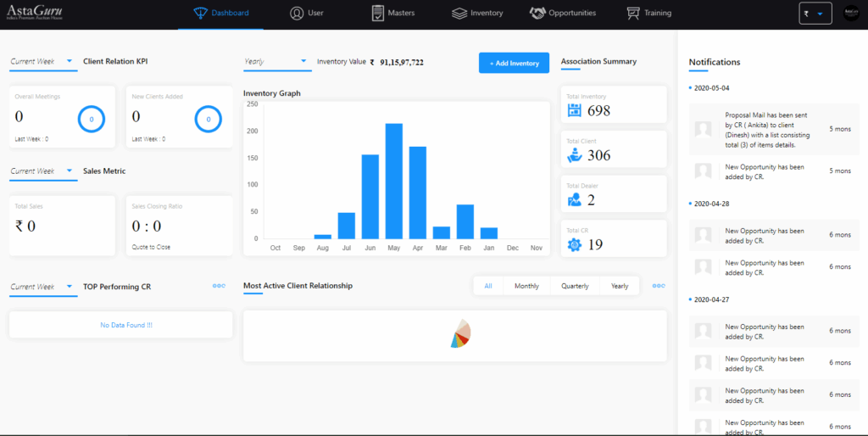The height and width of the screenshot is (436, 868).
Task: Click the Total Inventory calendar icon
Action: click(x=574, y=110)
